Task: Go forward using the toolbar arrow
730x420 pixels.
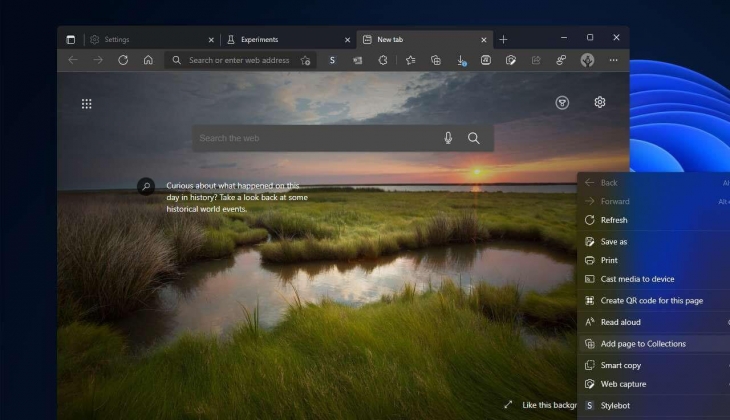Action: [98, 60]
